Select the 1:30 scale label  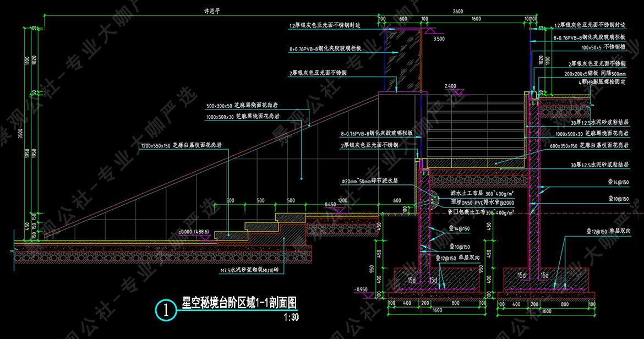[x=291, y=317]
